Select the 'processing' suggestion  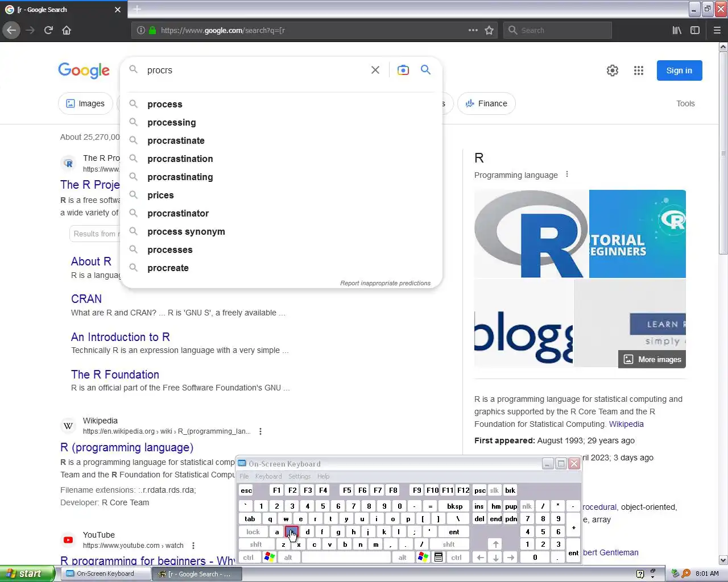tap(282, 122)
